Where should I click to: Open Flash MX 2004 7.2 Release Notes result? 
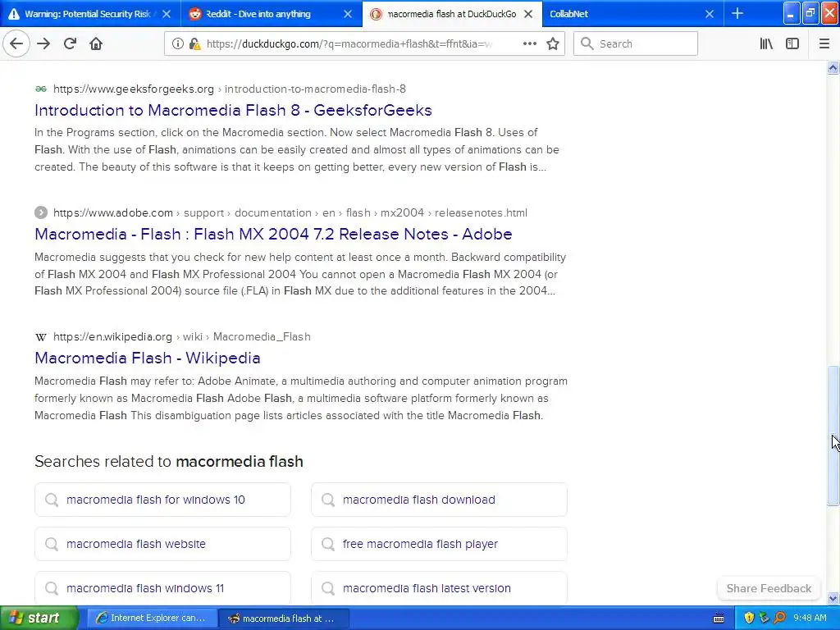(x=273, y=234)
